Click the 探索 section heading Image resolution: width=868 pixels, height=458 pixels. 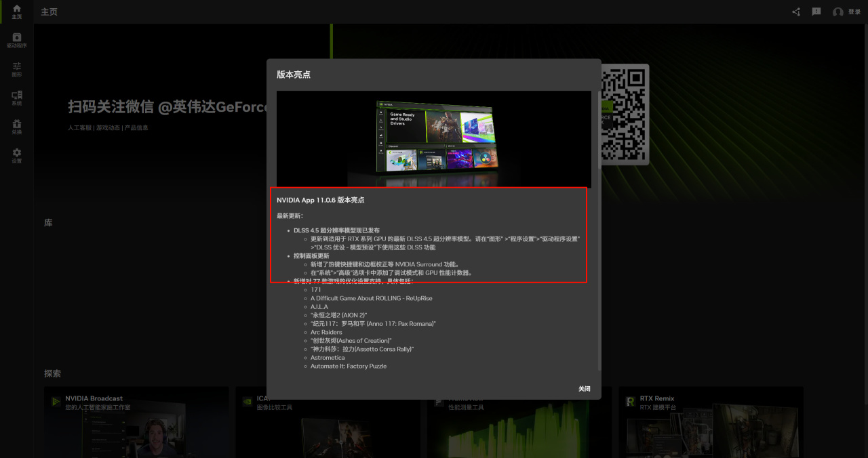click(x=53, y=373)
